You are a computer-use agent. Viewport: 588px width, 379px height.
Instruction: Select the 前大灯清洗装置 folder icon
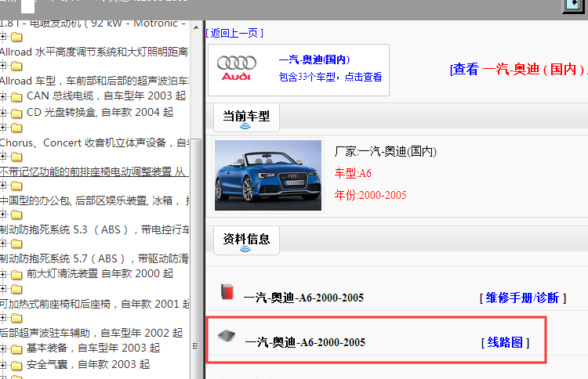point(16,275)
